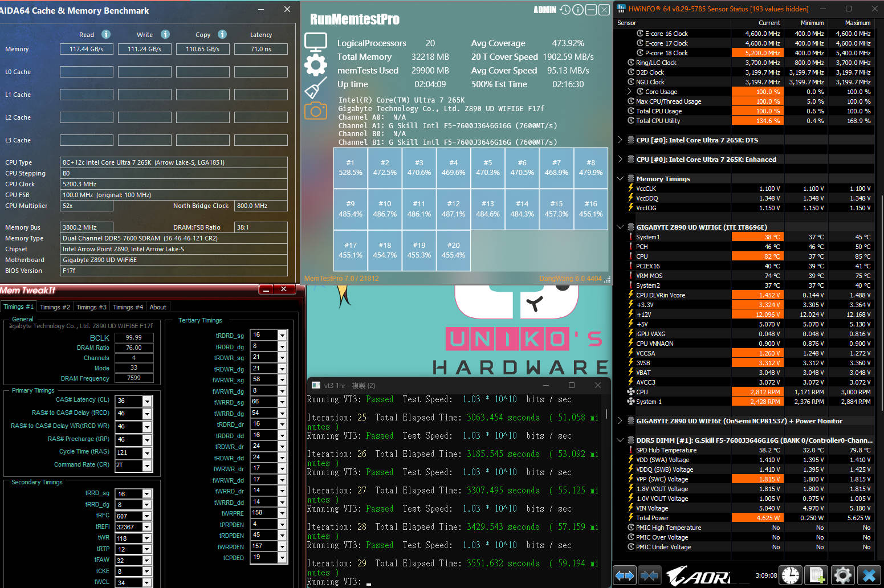Click the Maximum column header in HWiNFO
Screen dimensions: 884x588
(x=850, y=23)
